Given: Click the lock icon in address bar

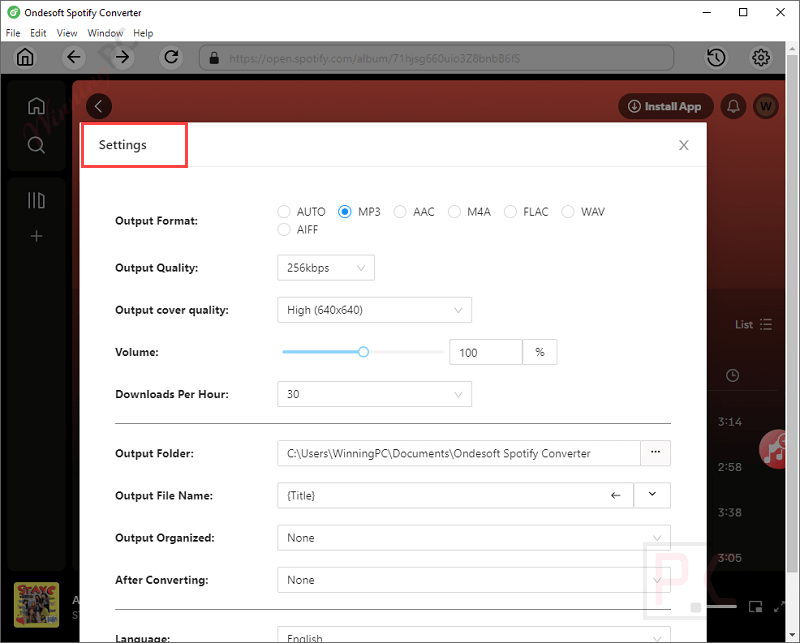Looking at the screenshot, I should pyautogui.click(x=214, y=58).
